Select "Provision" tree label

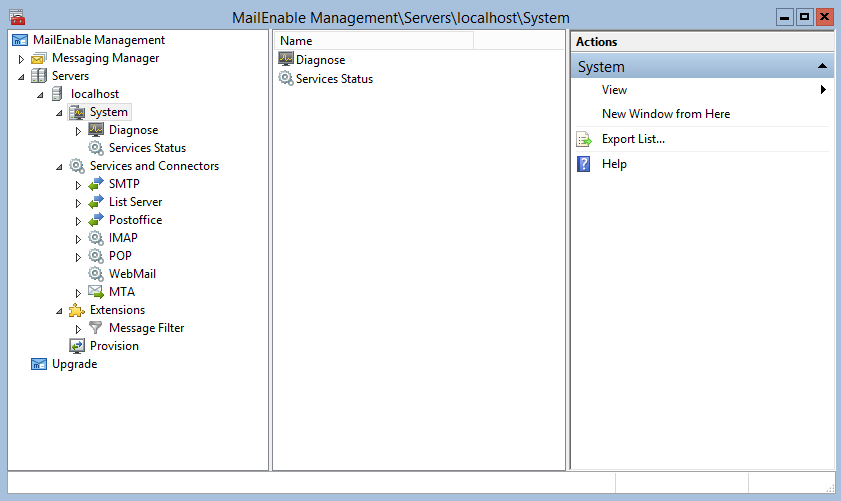[114, 346]
